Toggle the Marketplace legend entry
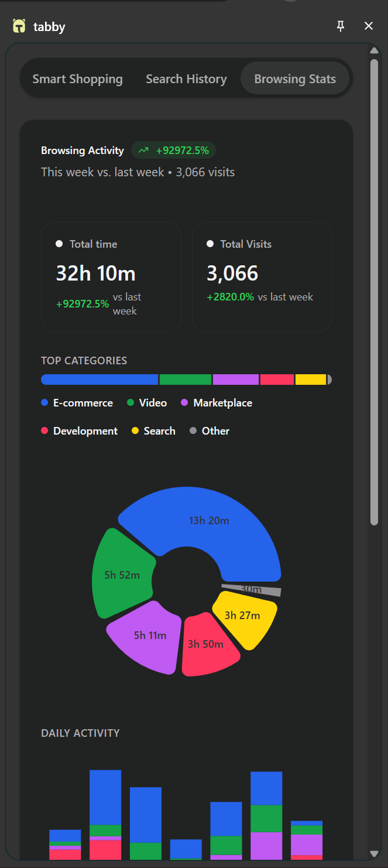 click(x=217, y=403)
